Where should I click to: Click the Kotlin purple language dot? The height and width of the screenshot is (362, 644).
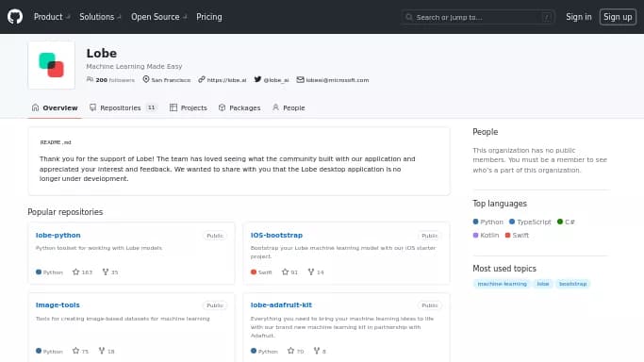click(x=475, y=235)
